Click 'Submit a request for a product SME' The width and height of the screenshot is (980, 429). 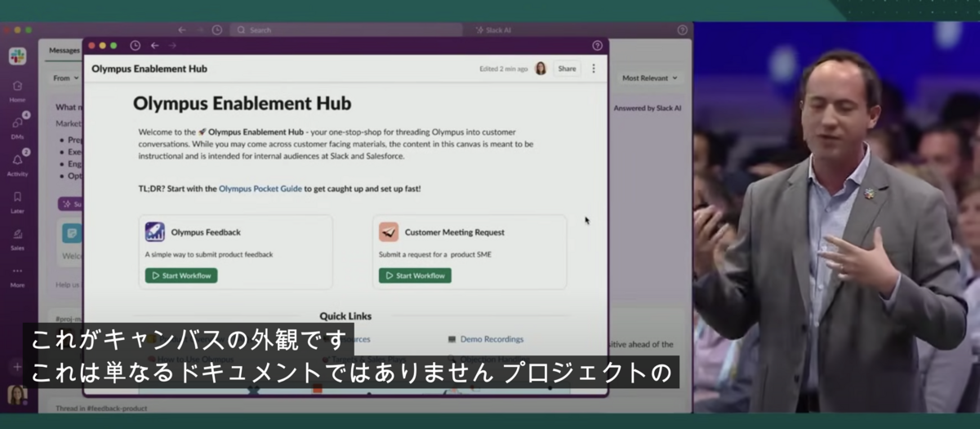point(435,254)
